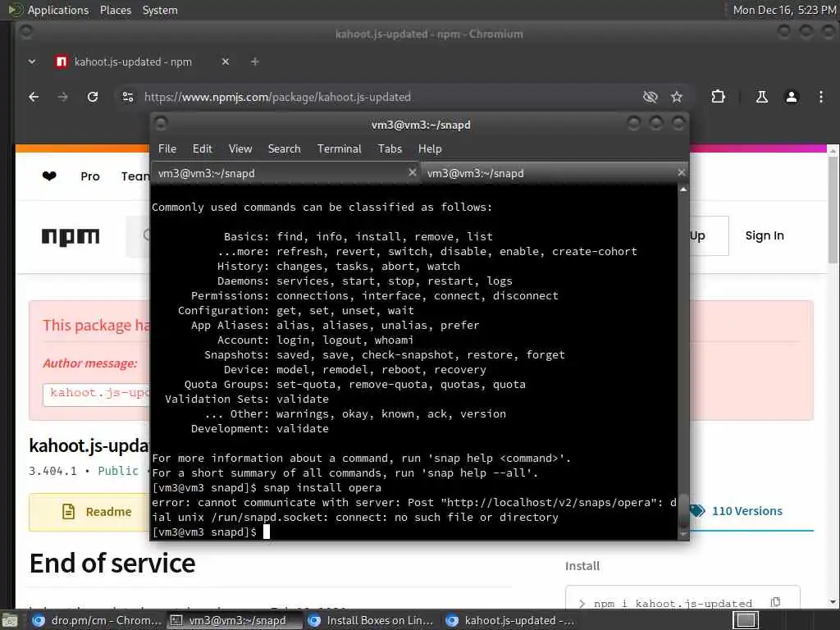Select the kahoot.js-updated npm browser tab
The image size is (840, 630).
[133, 62]
